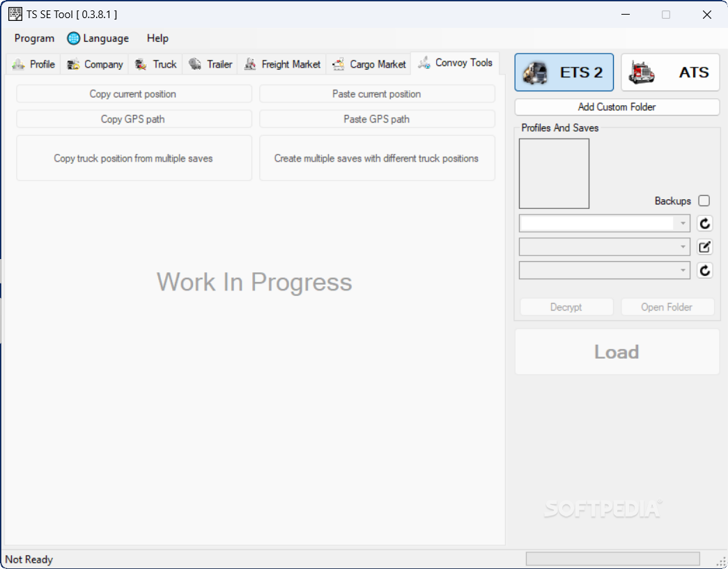Refresh the saves list (bottom refresh icon)
Image resolution: width=728 pixels, height=569 pixels.
[x=705, y=270]
